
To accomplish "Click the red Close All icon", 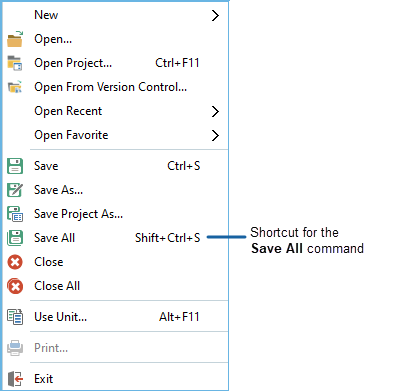I will click(15, 286).
